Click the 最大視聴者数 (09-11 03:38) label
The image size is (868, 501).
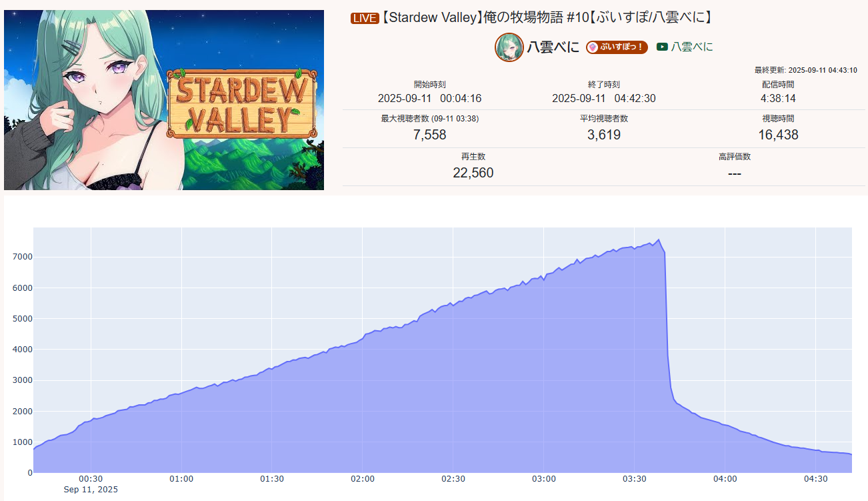(430, 119)
